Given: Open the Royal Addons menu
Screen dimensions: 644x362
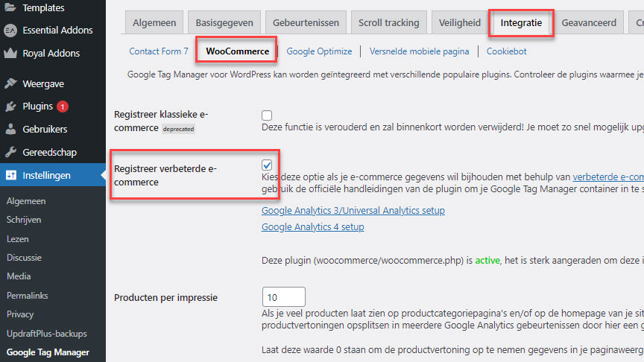Looking at the screenshot, I should pyautogui.click(x=53, y=54).
